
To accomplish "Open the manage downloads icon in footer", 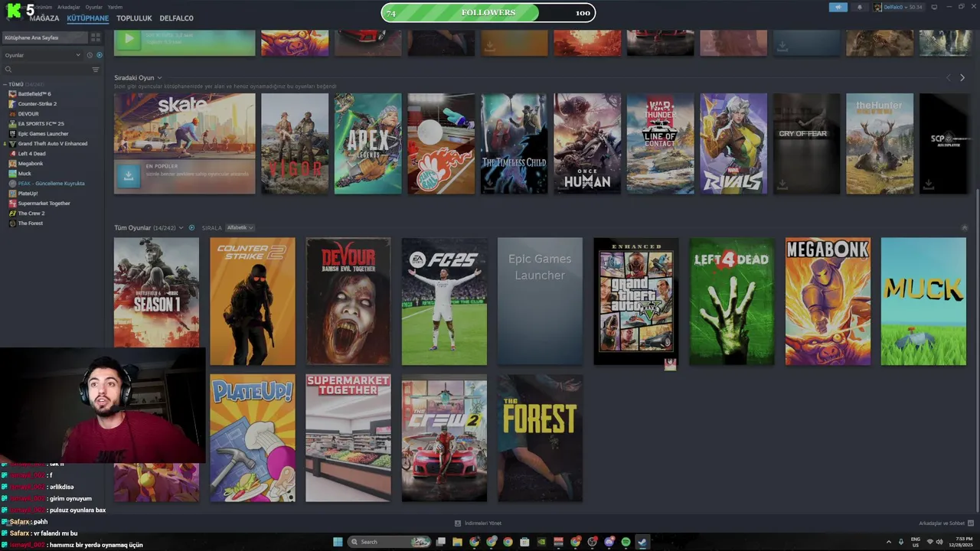I will (458, 523).
